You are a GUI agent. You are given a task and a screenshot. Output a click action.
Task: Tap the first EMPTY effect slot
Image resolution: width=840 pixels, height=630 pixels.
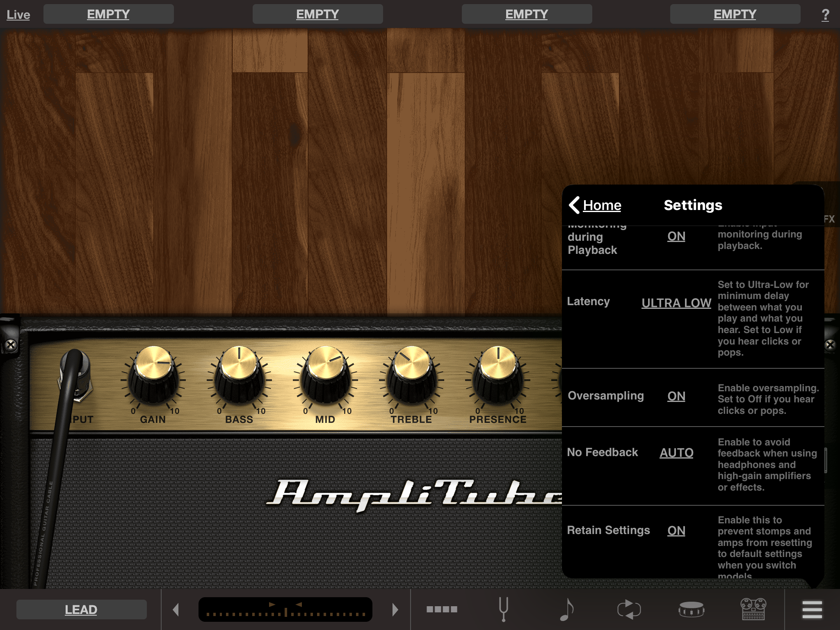pos(109,14)
